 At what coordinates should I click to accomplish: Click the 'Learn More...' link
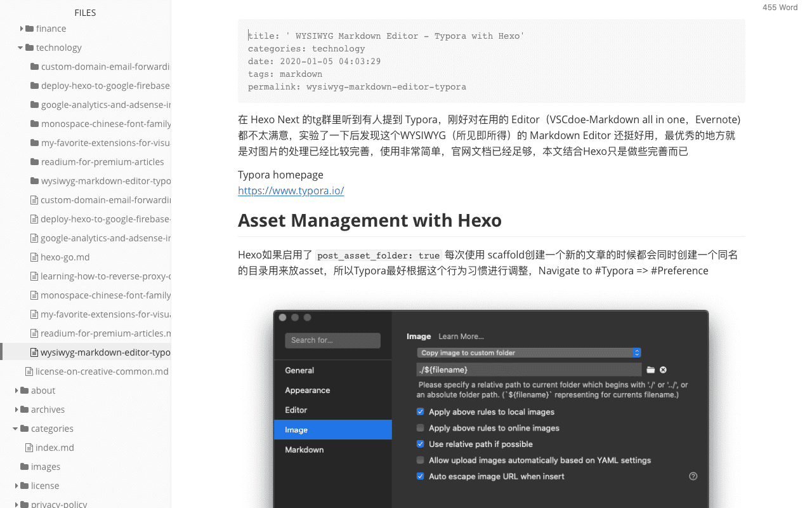click(461, 337)
